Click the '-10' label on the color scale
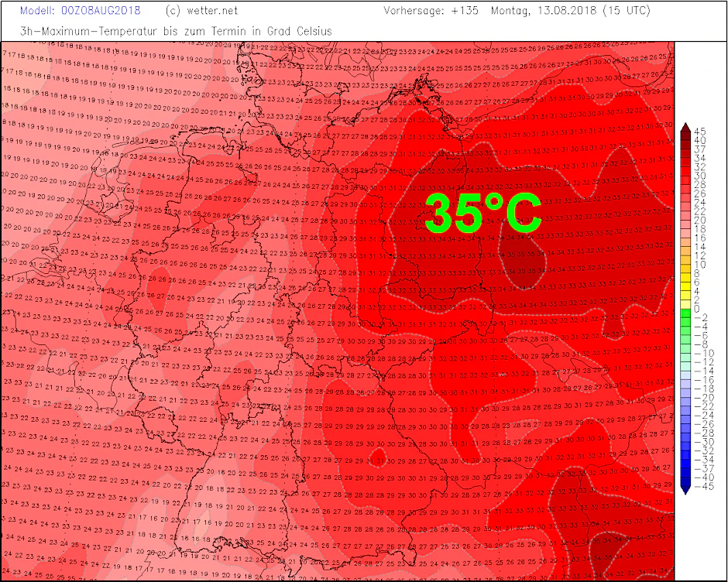The height and width of the screenshot is (582, 728). (704, 354)
